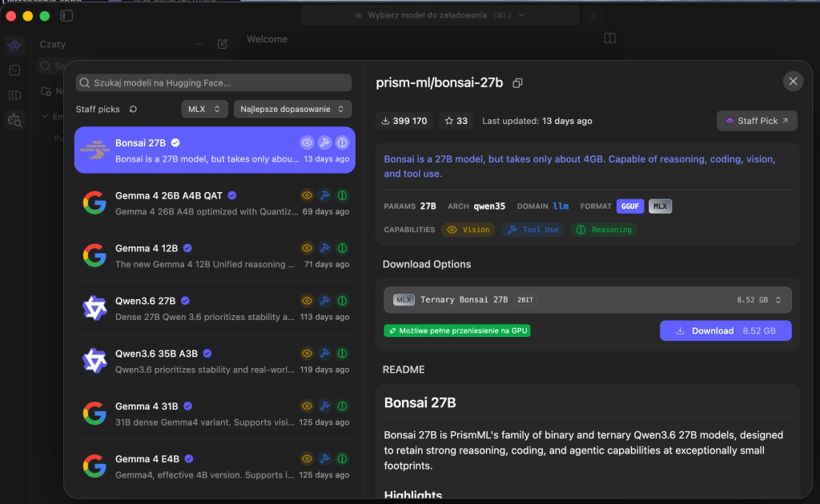Click the tool use icon on Gemma 4 12B
This screenshot has height=504, width=820.
point(325,248)
